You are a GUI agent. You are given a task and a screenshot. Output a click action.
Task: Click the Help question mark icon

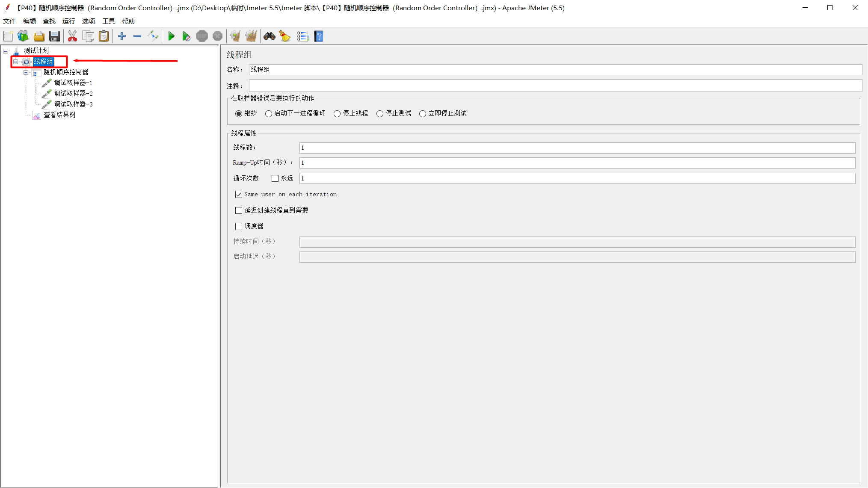pos(318,36)
